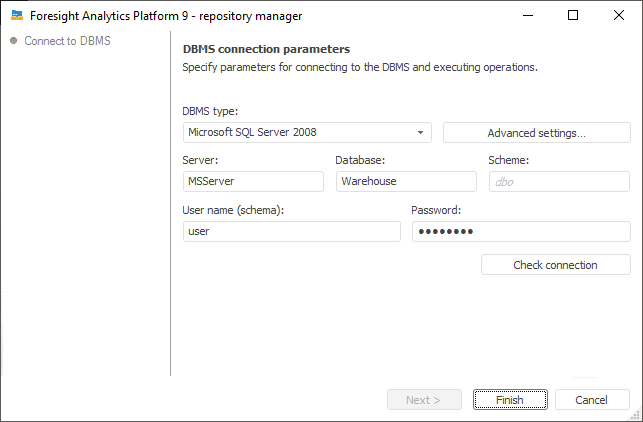Click the bullet icon beside Connect to DBMS
This screenshot has height=422, width=643.
(x=13, y=41)
